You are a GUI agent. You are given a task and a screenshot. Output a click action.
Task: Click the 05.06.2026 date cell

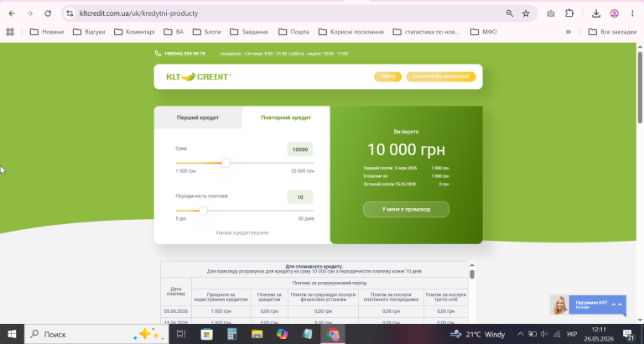click(x=176, y=311)
